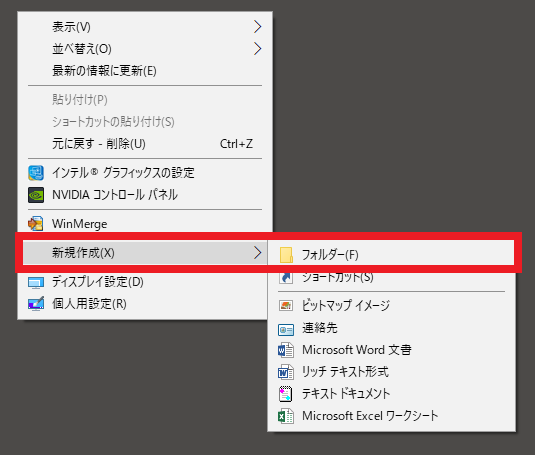The width and height of the screenshot is (535, 455).
Task: Select 元に戻す - 削除(U) menu entry
Action: (x=145, y=144)
